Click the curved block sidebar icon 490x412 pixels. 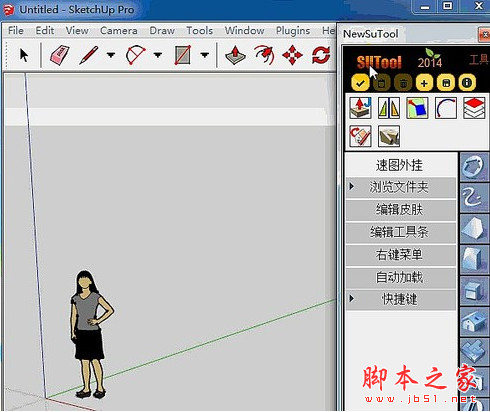(x=475, y=259)
